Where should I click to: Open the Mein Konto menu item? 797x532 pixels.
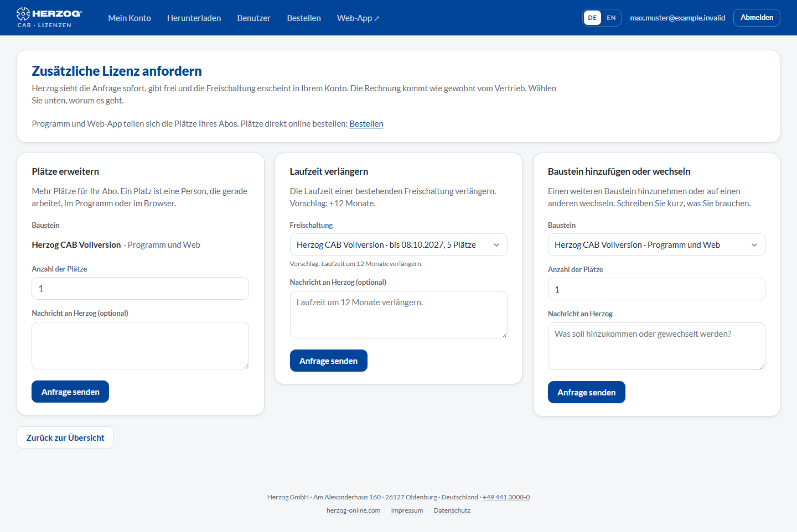130,18
